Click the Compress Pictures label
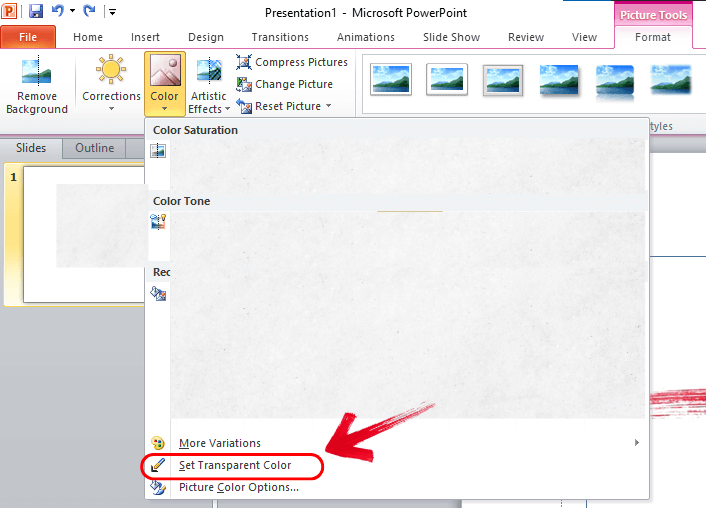The height and width of the screenshot is (508, 706). click(301, 62)
